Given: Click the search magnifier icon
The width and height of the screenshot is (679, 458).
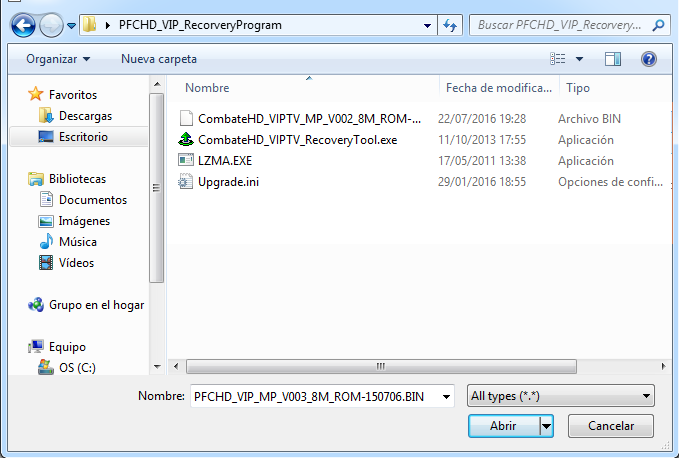Looking at the screenshot, I should point(658,25).
